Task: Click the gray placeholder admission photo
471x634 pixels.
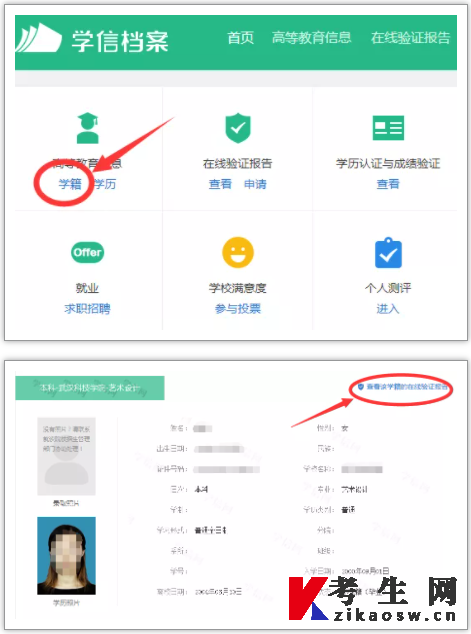Action: [x=66, y=456]
